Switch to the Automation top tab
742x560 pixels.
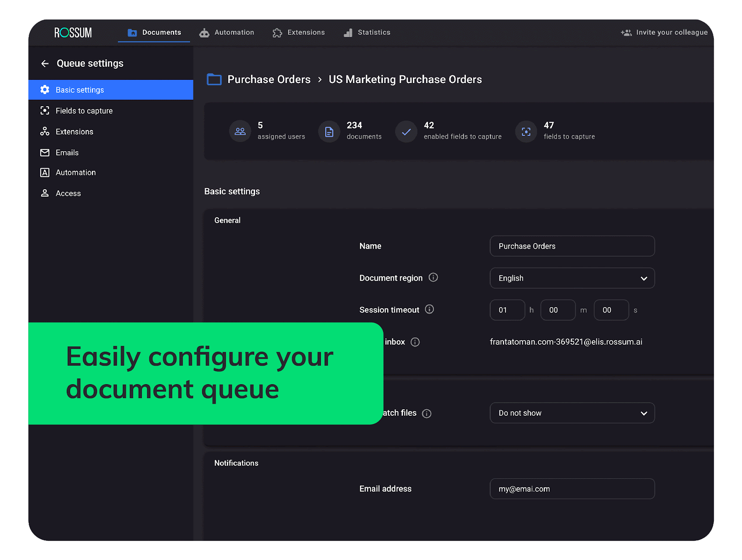tap(227, 32)
